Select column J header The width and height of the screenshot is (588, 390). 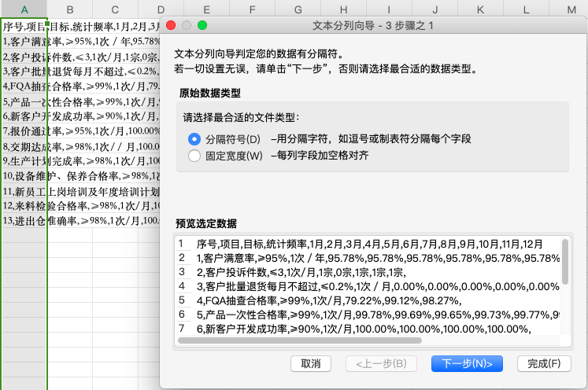click(435, 9)
